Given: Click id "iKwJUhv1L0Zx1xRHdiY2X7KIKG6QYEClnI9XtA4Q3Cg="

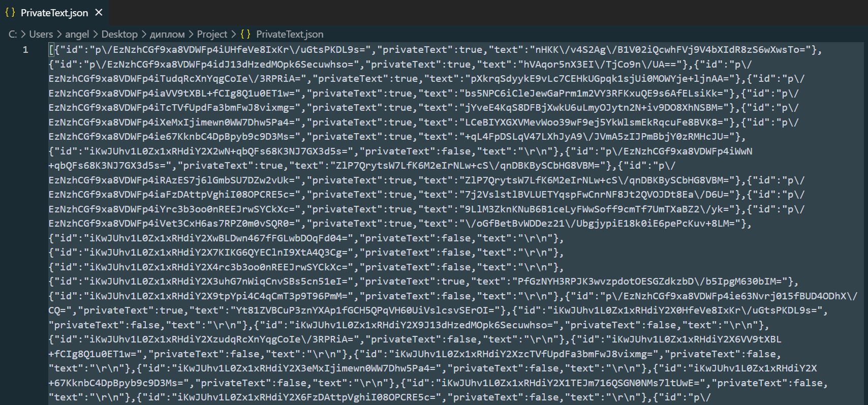Looking at the screenshot, I should coord(219,253).
